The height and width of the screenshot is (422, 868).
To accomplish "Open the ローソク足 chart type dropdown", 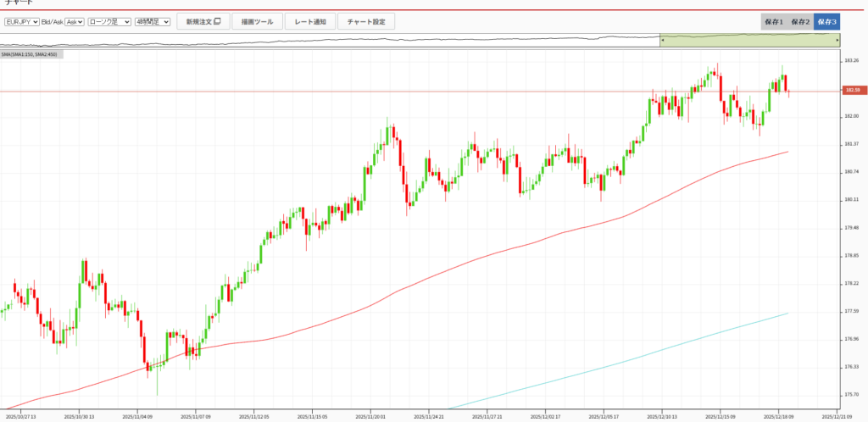I will coord(109,21).
